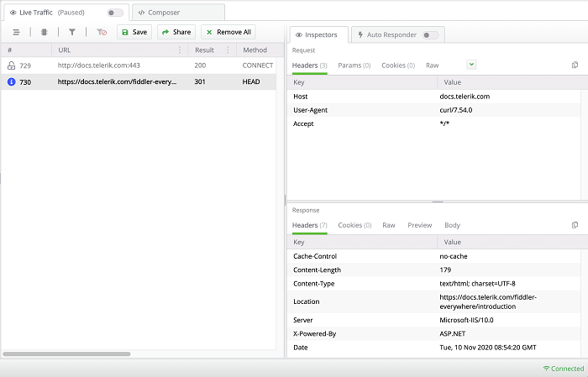Screen dimensions: 588x377
Task: Open the traffic filter funnel icon
Action: pyautogui.click(x=72, y=32)
